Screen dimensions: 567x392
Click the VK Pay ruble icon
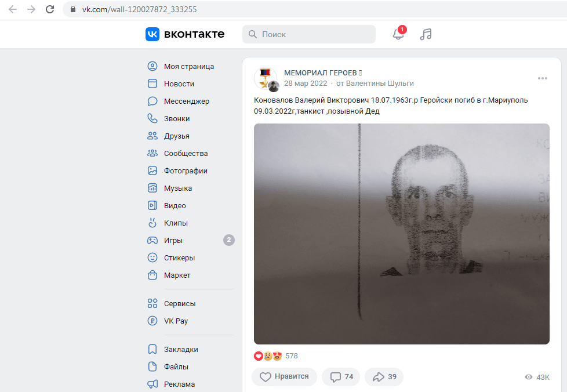(x=152, y=321)
